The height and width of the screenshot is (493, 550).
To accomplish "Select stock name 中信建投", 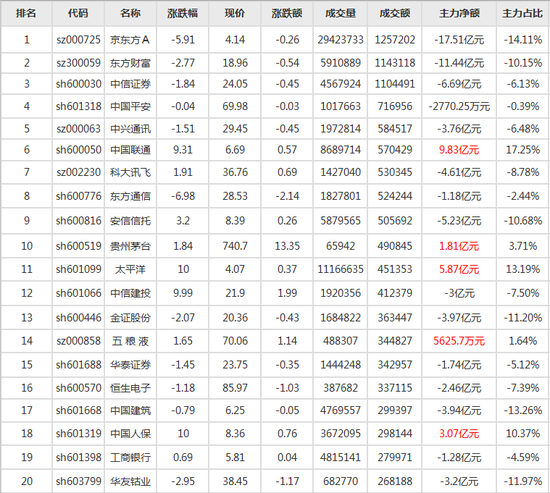I will [130, 293].
